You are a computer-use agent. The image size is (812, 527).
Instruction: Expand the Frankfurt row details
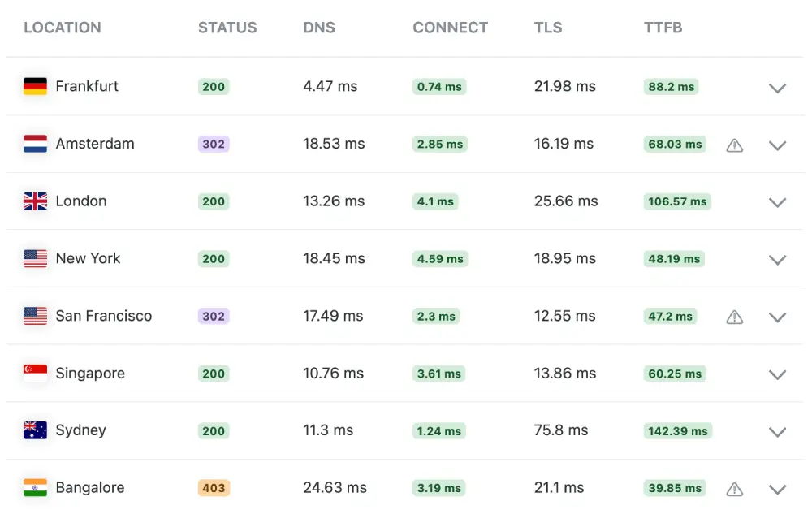tap(777, 89)
